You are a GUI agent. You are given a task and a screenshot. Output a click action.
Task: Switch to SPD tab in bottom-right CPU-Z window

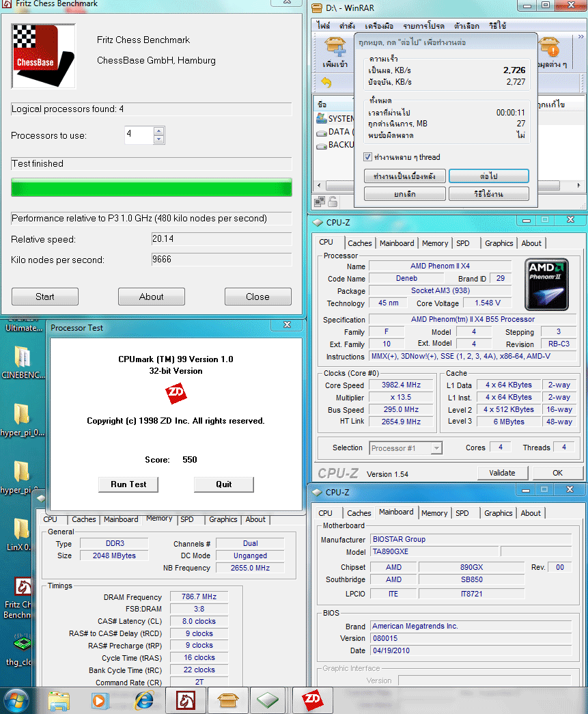[462, 513]
